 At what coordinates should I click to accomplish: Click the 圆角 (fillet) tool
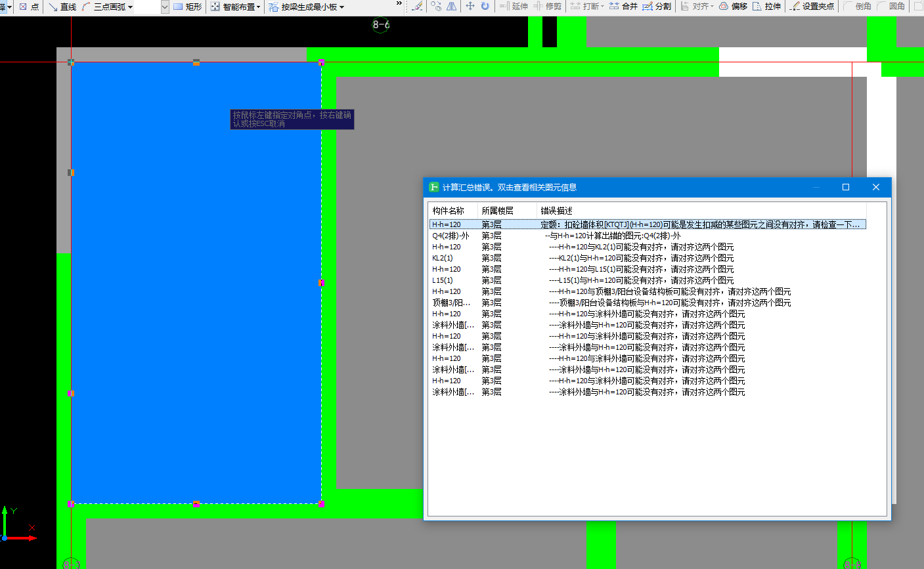pos(891,7)
